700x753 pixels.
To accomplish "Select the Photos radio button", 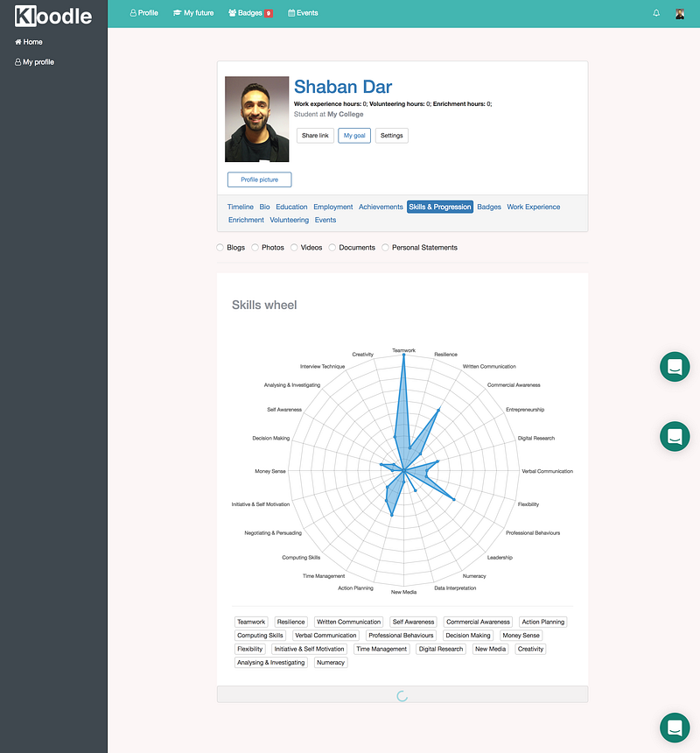I will [x=255, y=248].
